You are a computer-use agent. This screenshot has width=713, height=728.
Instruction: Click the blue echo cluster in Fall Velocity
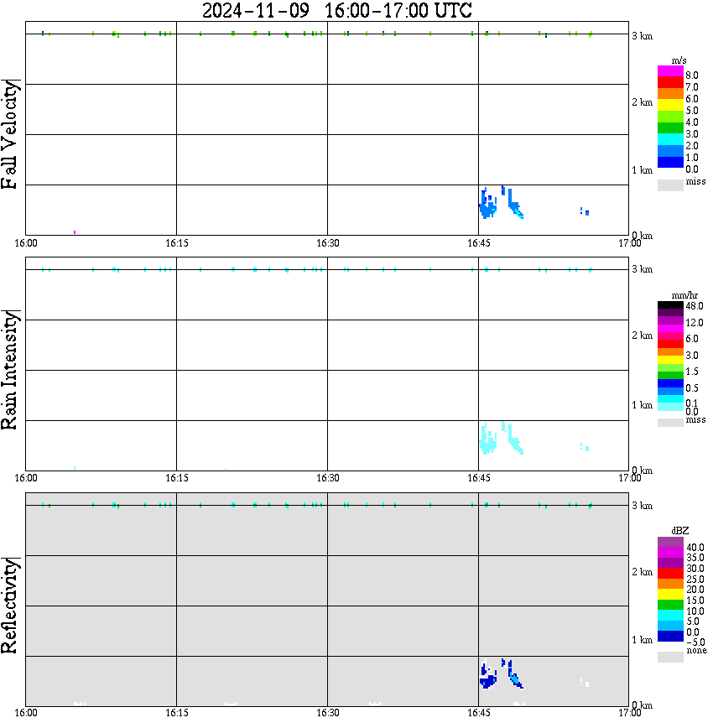click(x=487, y=205)
